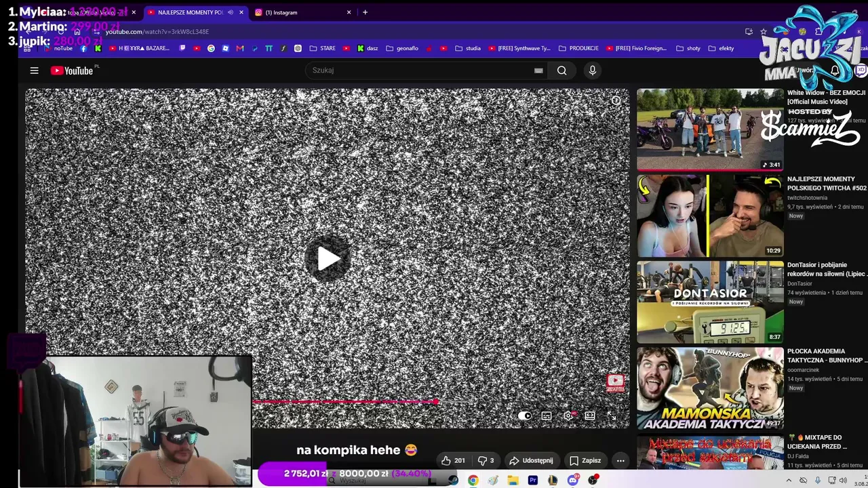Bookmark this page with the star icon
The image size is (868, 488).
coord(764,32)
